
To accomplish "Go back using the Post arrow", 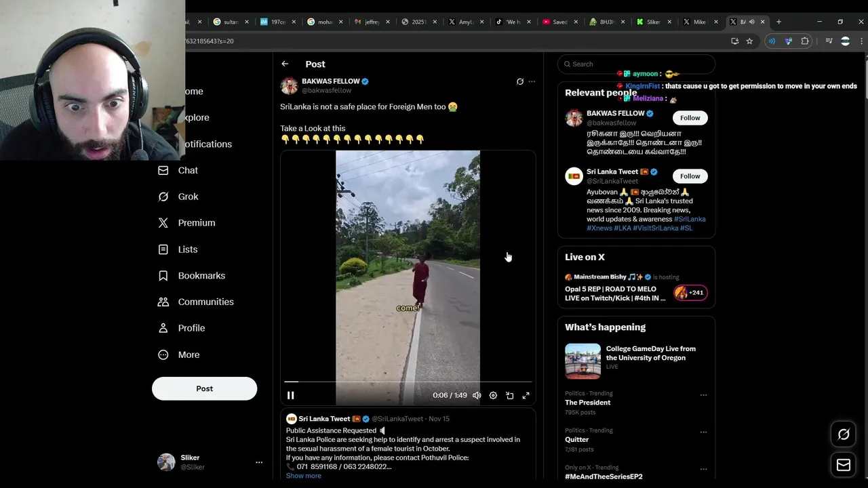I will click(x=285, y=64).
